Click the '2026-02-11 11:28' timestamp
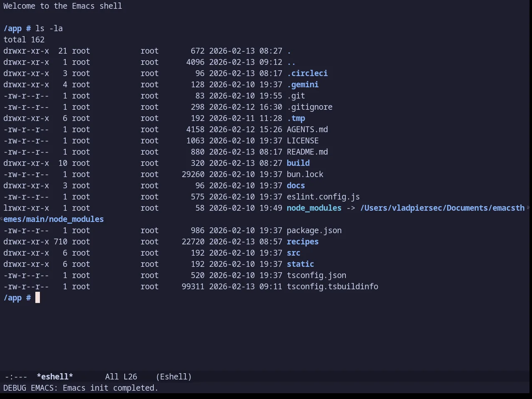Viewport: 532px width, 399px height. click(246, 118)
